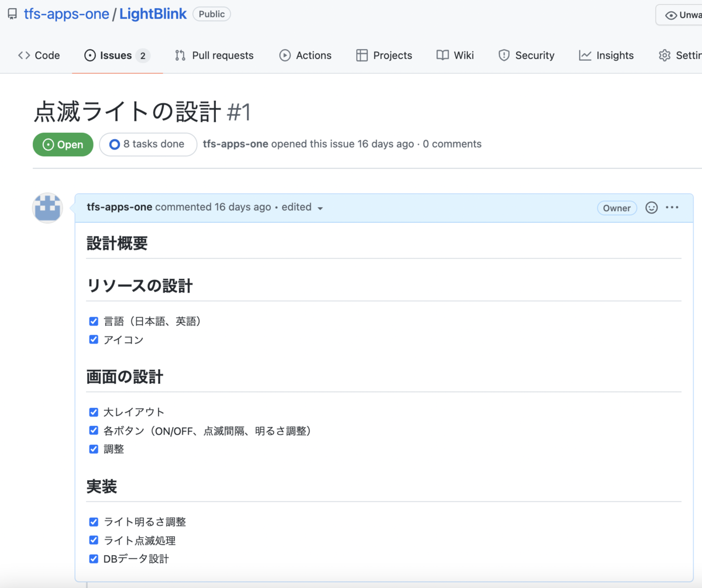The image size is (702, 588).
Task: Uncheck the ライト点滅処理 checkbox
Action: click(94, 540)
